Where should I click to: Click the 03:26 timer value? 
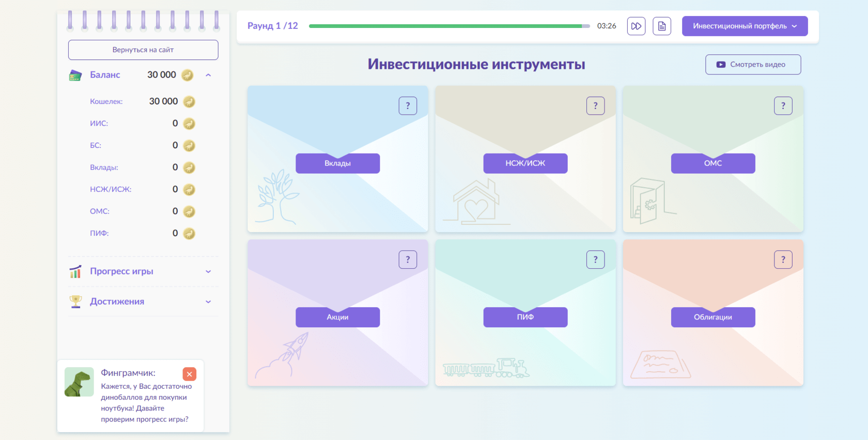pyautogui.click(x=607, y=26)
